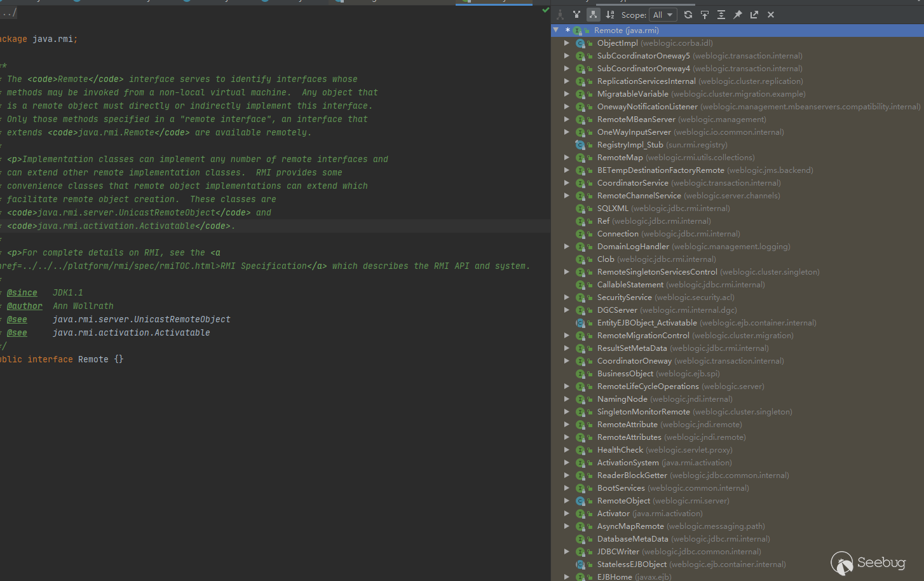Toggle Sort Alphabetically button

tap(610, 15)
